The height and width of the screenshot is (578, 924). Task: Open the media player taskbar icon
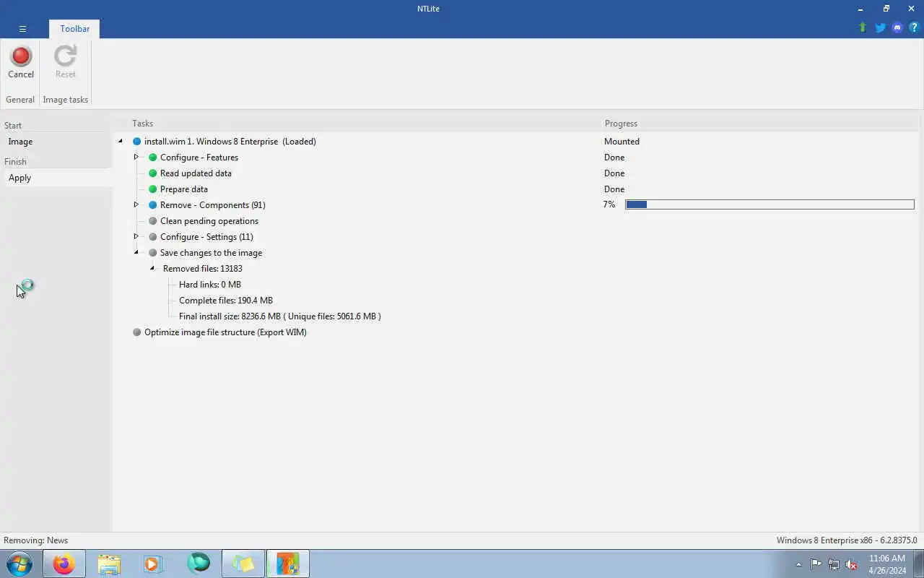click(153, 564)
